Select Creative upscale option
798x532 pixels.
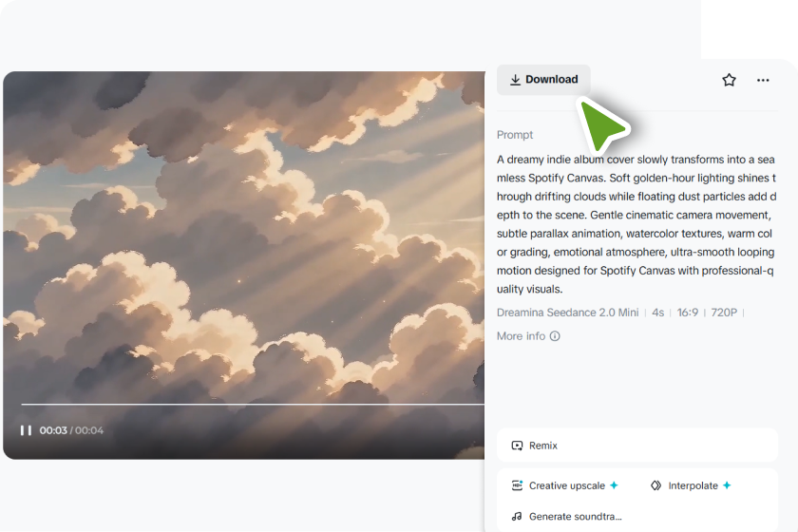point(565,485)
